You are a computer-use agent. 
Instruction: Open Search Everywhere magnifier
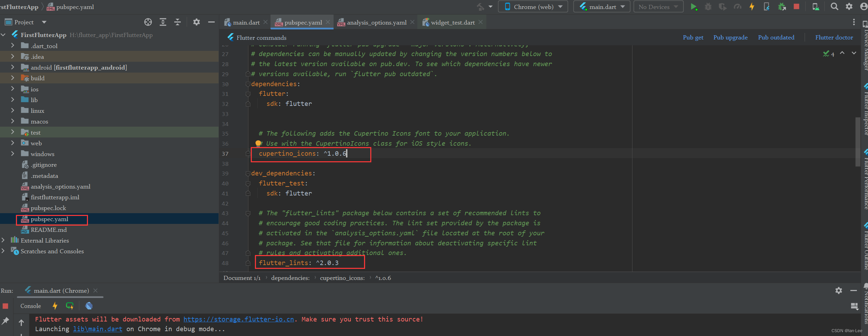pyautogui.click(x=835, y=6)
